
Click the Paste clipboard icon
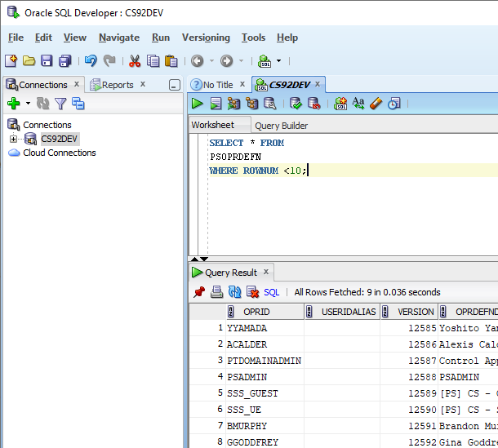click(171, 60)
